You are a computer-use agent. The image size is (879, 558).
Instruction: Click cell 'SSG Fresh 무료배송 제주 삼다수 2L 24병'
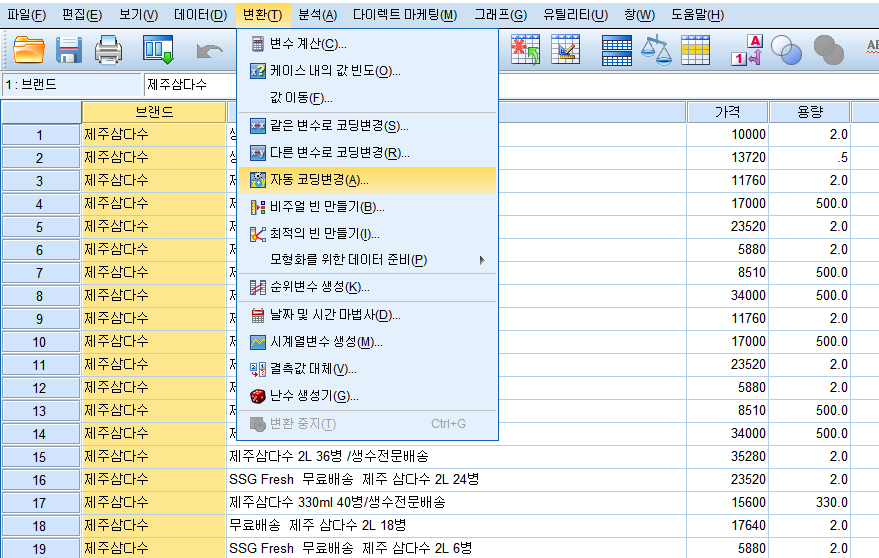457,479
